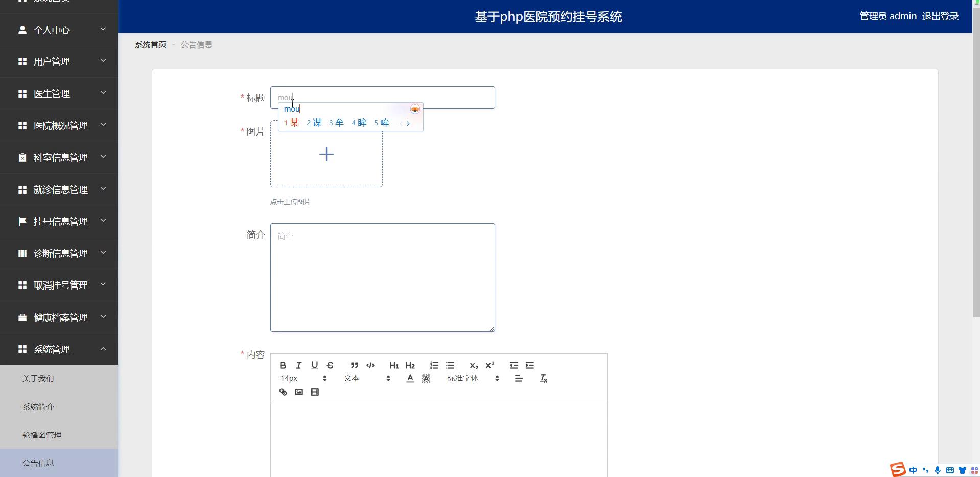Toggle strikethrough formatting in content editor
Screen dimensions: 980x477
click(x=331, y=365)
